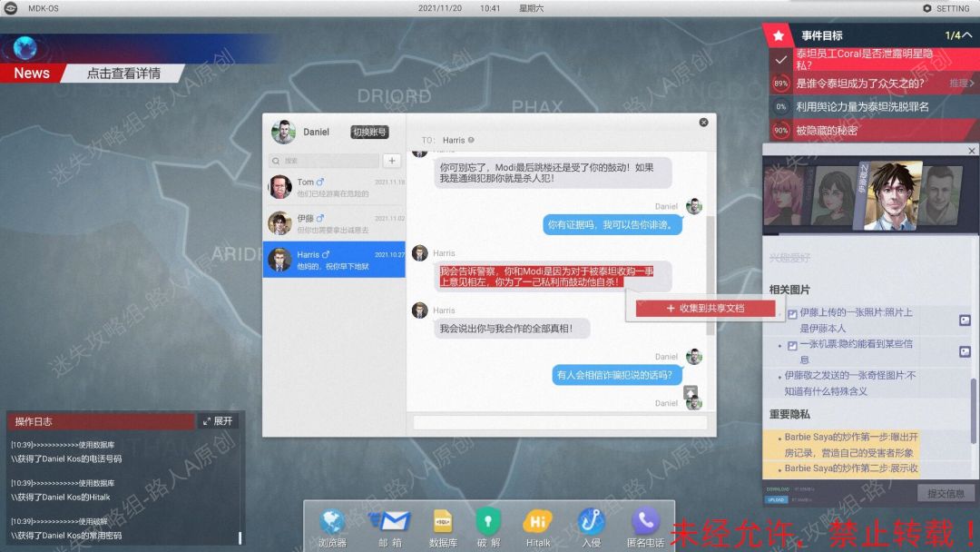
Task: Click the 切换账号 switch account button
Action: [x=369, y=132]
